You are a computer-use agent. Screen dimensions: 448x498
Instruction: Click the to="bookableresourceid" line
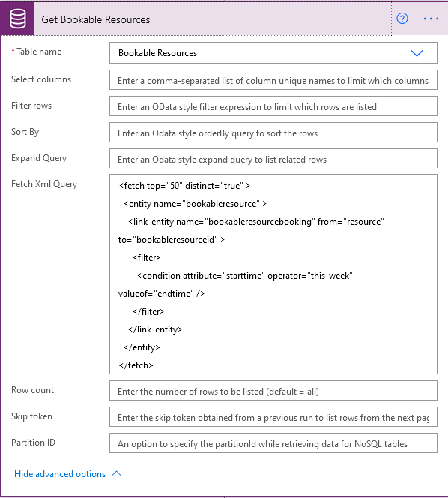pyautogui.click(x=172, y=240)
